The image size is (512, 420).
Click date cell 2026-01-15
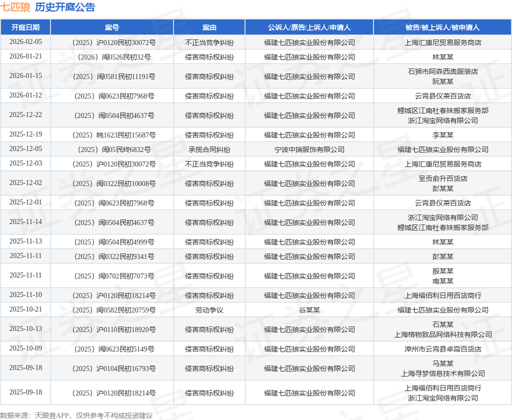(25, 76)
